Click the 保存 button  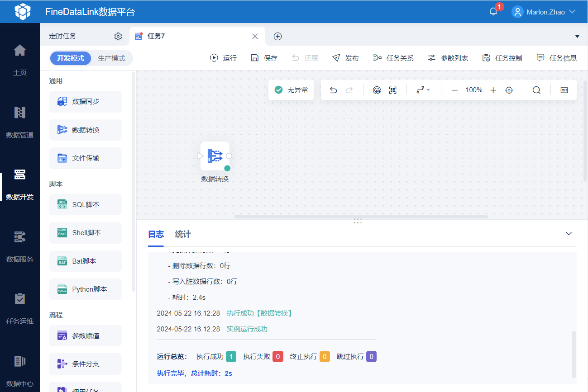(264, 58)
